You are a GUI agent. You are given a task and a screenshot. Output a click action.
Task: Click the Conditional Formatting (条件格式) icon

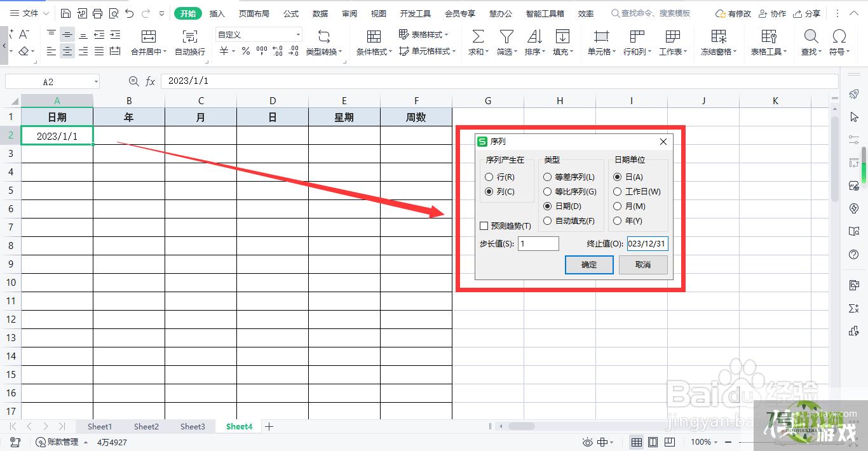(374, 37)
